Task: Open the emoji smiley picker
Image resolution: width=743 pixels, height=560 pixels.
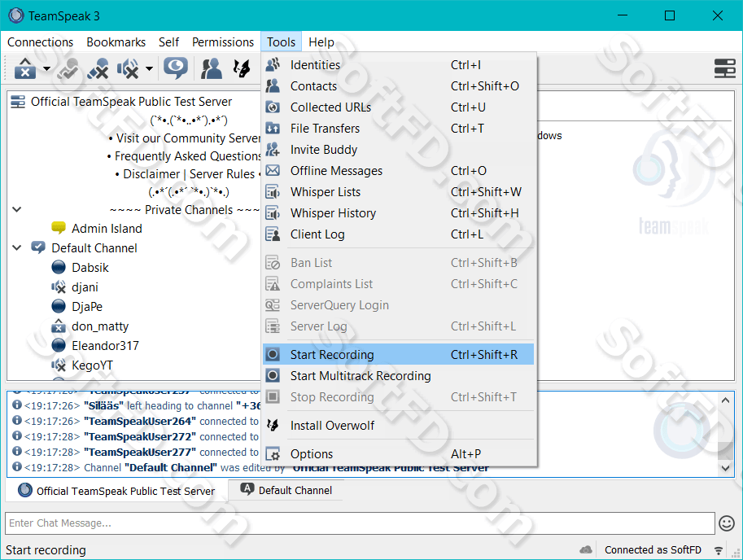Action: [727, 523]
